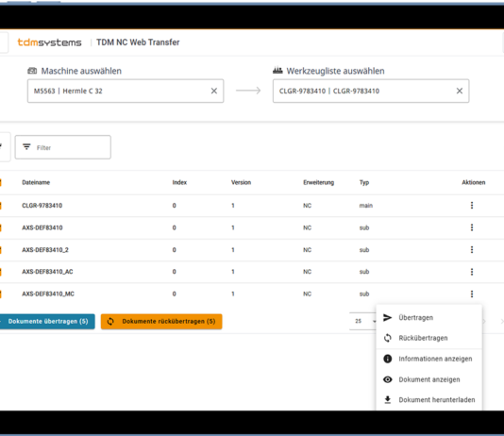The width and height of the screenshot is (504, 436).
Task: Open the Maschine auswählen combo box
Action: coord(126,91)
